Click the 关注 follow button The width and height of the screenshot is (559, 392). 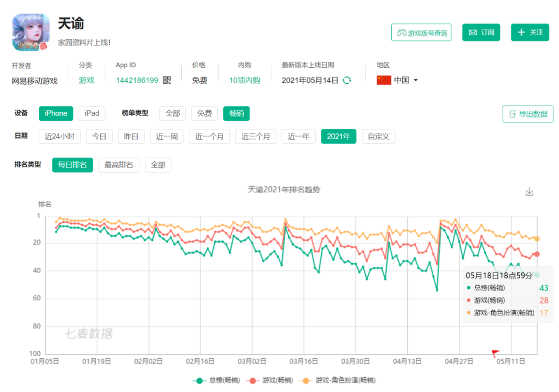coord(530,33)
